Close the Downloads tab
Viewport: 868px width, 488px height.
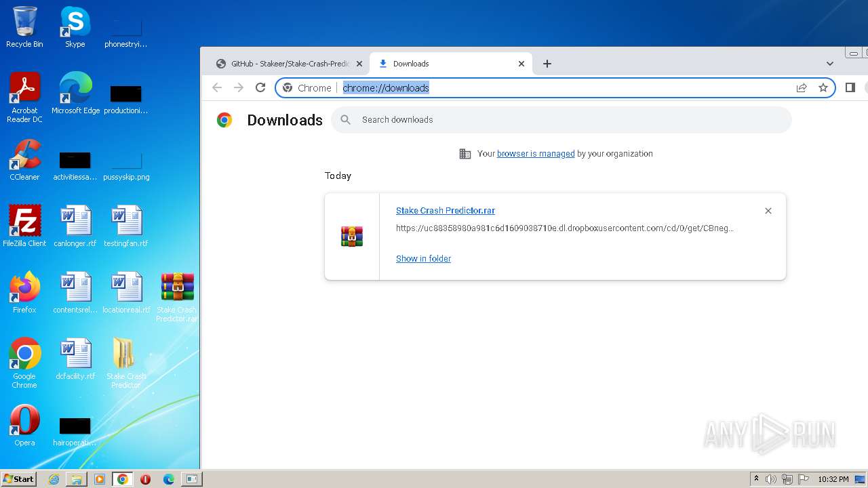(x=521, y=64)
